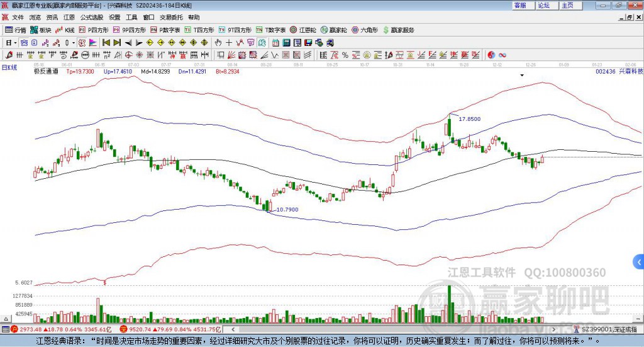Select the red circle target tool

pyautogui.click(x=128, y=55)
